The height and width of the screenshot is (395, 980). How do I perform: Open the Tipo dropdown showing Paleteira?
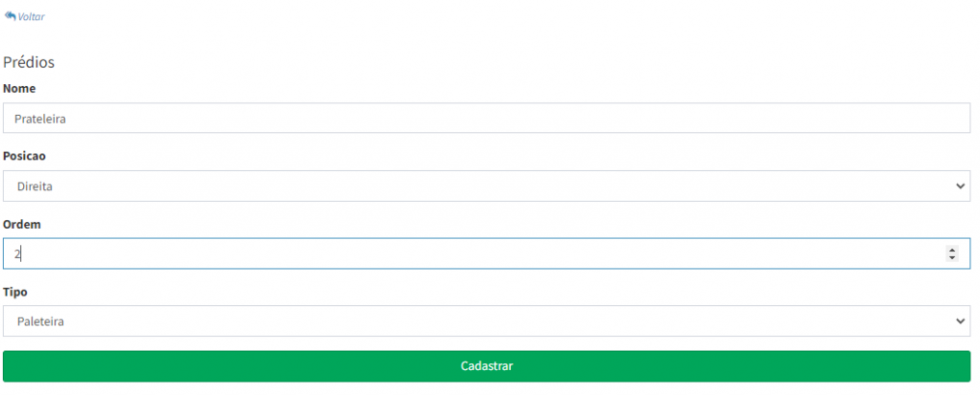click(486, 321)
